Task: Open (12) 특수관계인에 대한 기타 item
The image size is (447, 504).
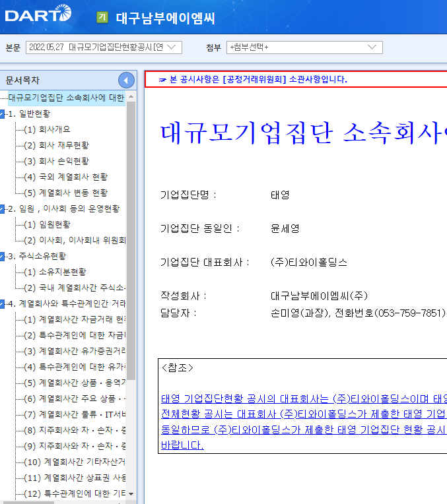Action: (75, 493)
